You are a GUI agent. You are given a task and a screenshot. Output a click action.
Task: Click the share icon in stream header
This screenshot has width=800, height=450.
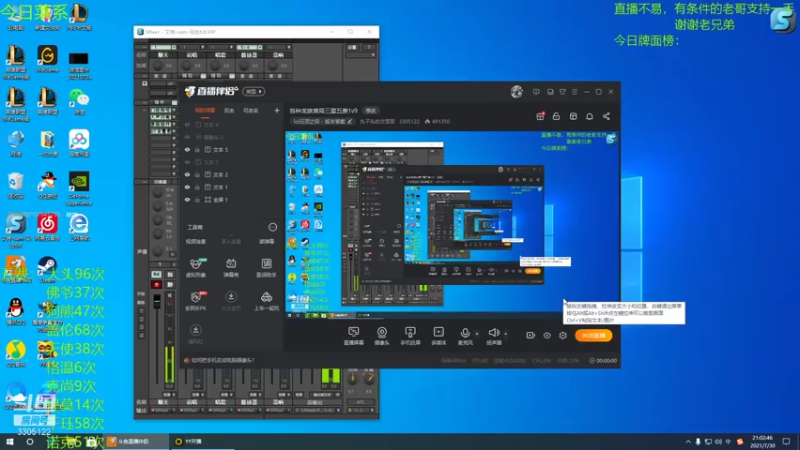coord(606,116)
